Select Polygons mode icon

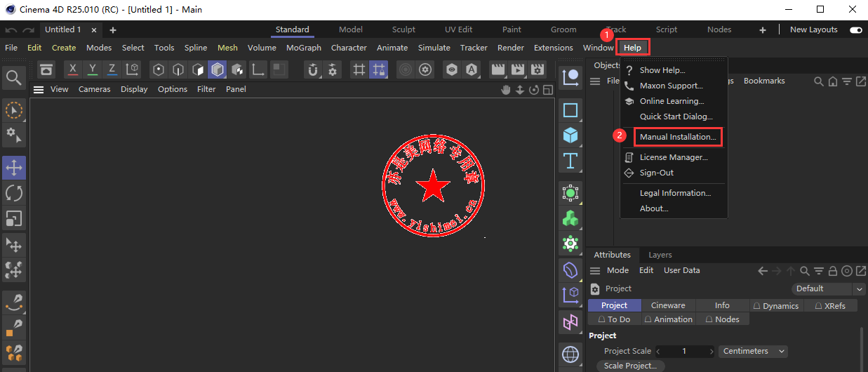click(x=198, y=69)
